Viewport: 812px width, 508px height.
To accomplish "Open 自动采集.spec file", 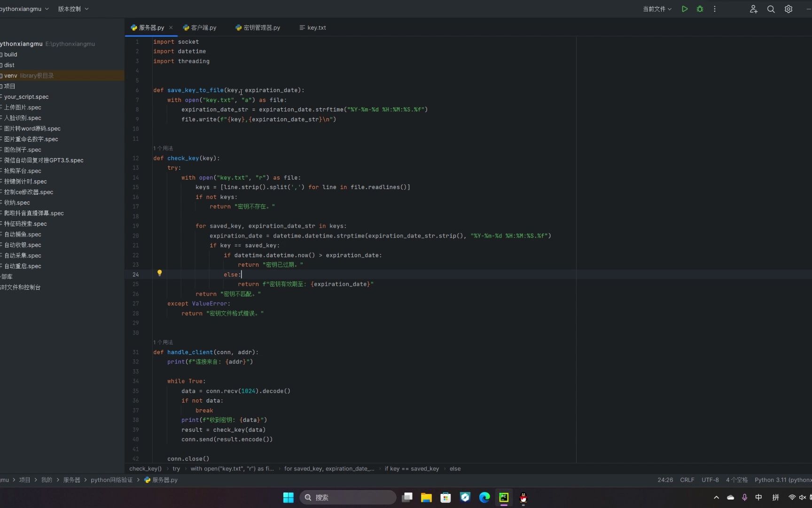I will [x=22, y=255].
